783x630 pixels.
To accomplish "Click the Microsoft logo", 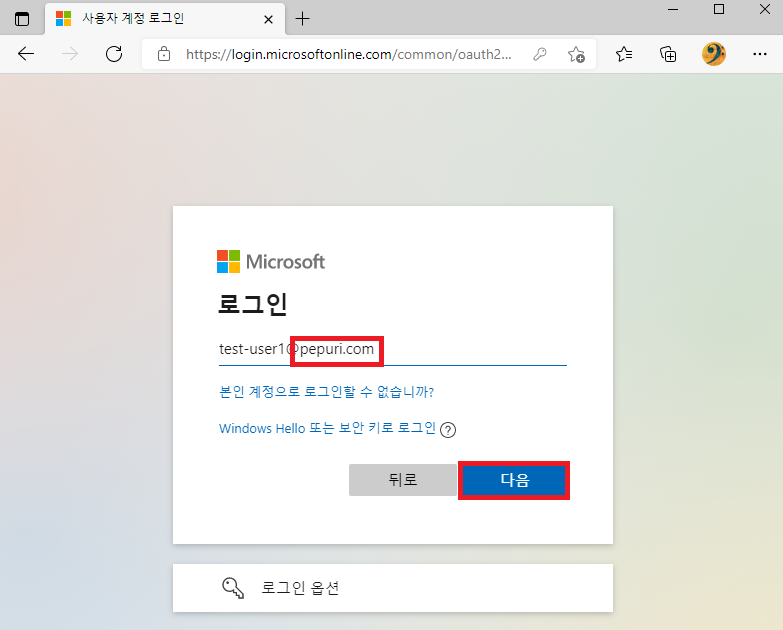I will [271, 262].
